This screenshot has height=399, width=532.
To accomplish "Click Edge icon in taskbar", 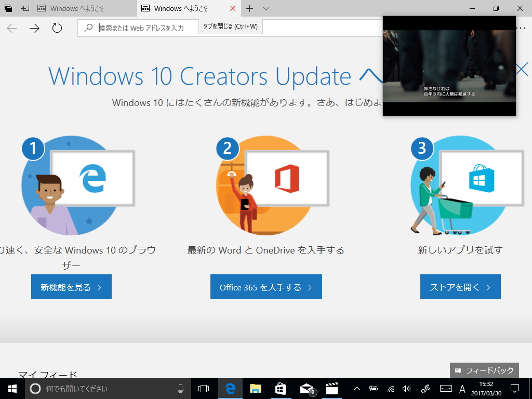I will (230, 389).
